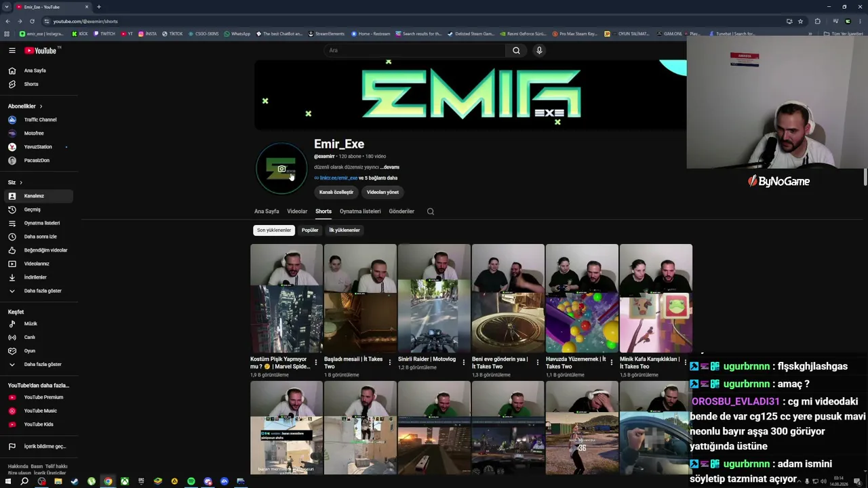Open WhatsApp bookmark
Screen dimensions: 868x488
(x=237, y=34)
